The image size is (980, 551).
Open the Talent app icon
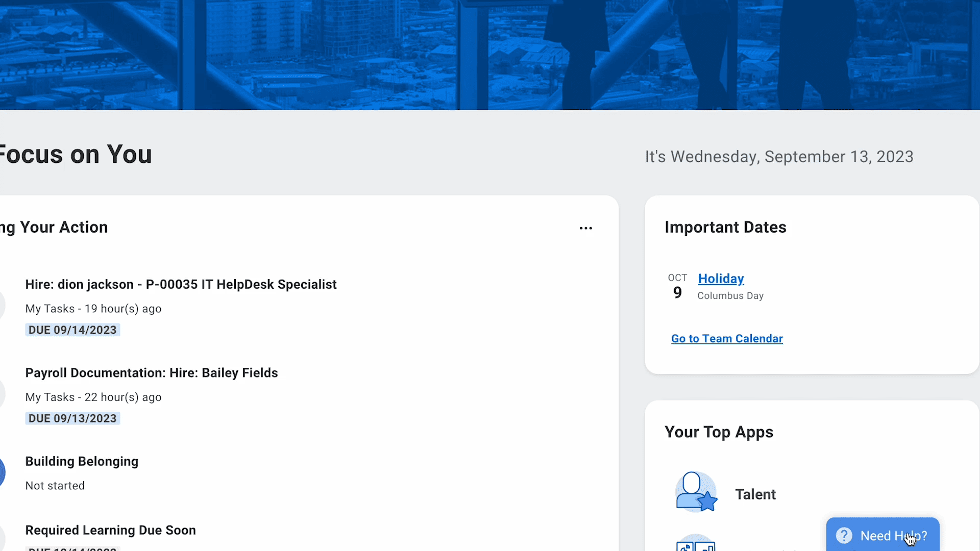696,492
